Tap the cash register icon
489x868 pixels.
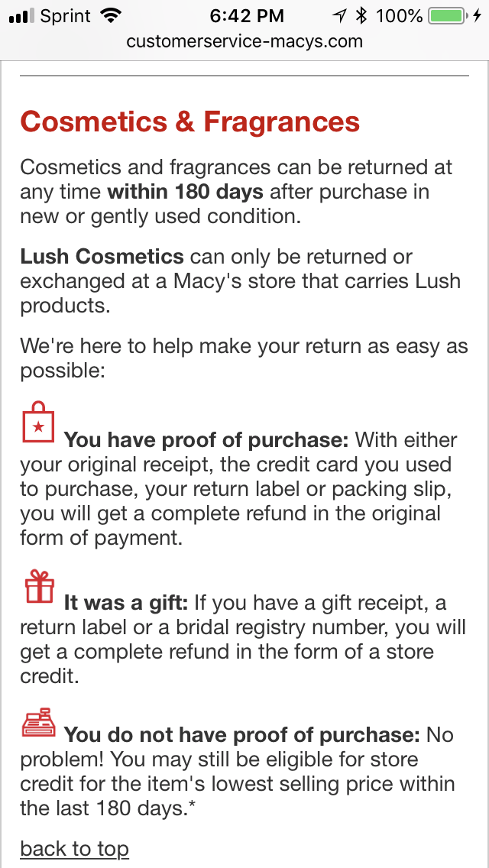click(x=39, y=722)
